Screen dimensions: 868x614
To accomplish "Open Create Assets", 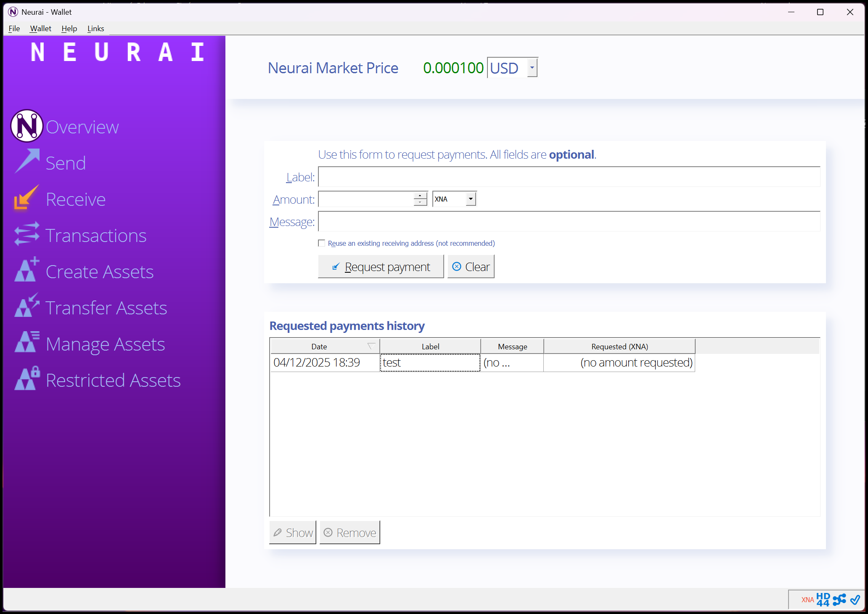I will [99, 271].
